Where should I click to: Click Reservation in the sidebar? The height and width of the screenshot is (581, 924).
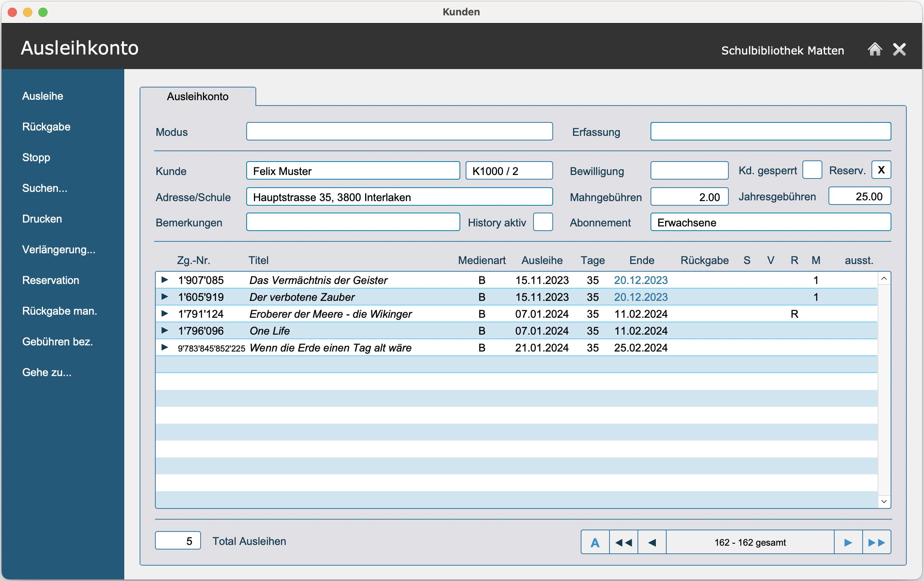(x=51, y=280)
